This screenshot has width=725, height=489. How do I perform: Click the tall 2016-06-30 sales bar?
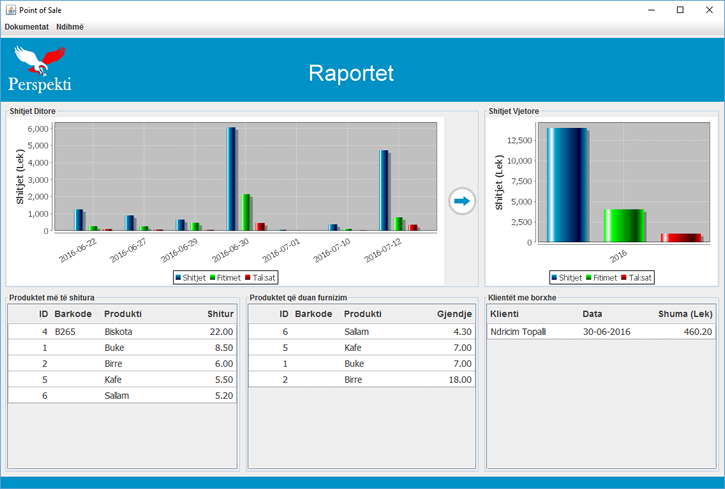coord(231,179)
